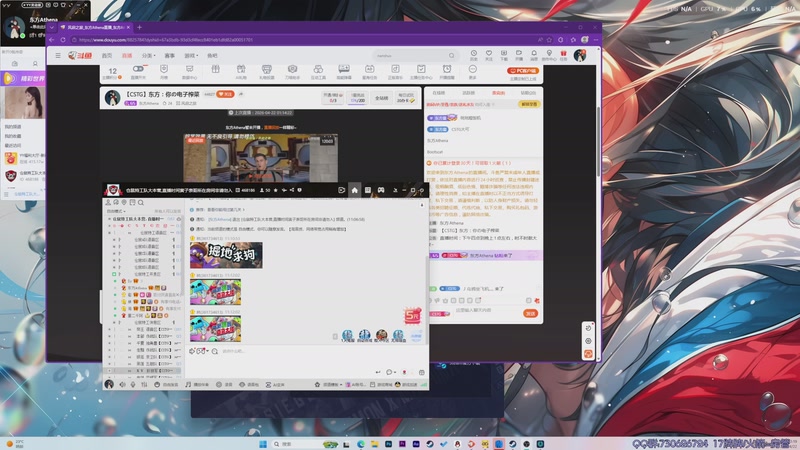Click the PC客户端 button
The image size is (800, 450).
(523, 71)
